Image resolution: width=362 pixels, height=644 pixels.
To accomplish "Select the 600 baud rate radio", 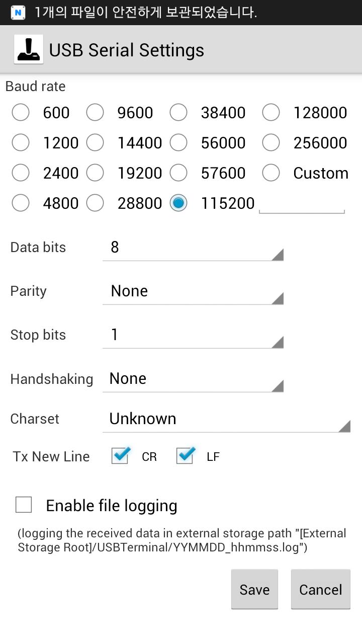I will pos(21,113).
